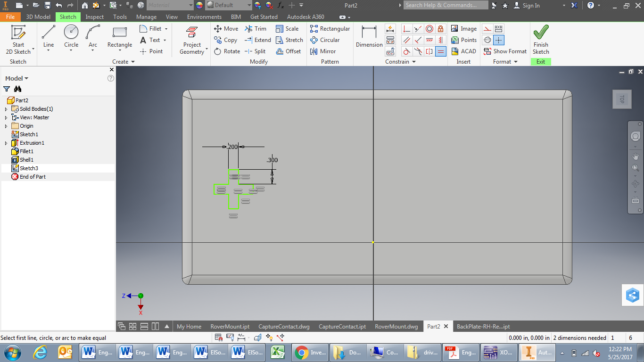The height and width of the screenshot is (362, 644).
Task: Select the Copy tool
Action: pyautogui.click(x=225, y=40)
